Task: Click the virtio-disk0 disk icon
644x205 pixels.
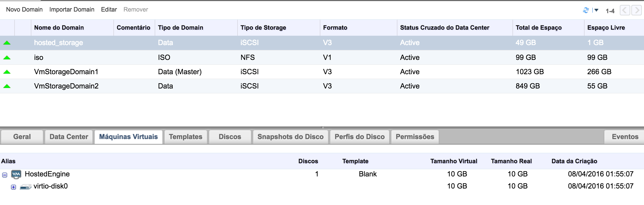Action: click(26, 187)
